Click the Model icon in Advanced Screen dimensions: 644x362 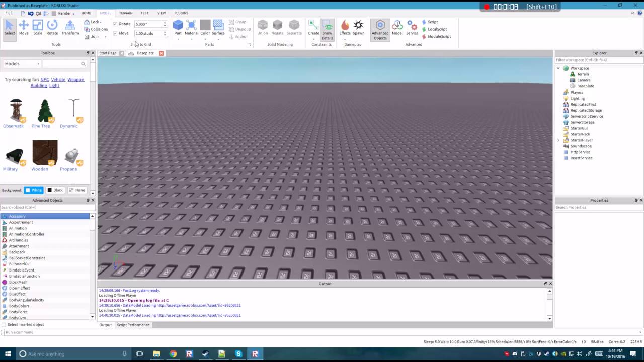397,28
